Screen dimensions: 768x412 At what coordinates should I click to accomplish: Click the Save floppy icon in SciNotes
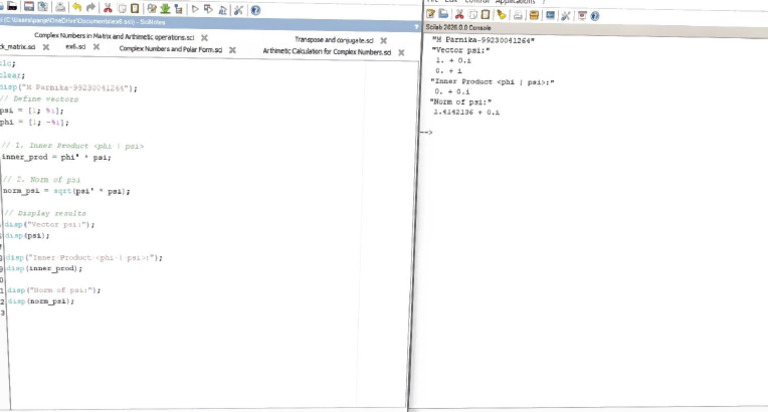pos(29,6)
